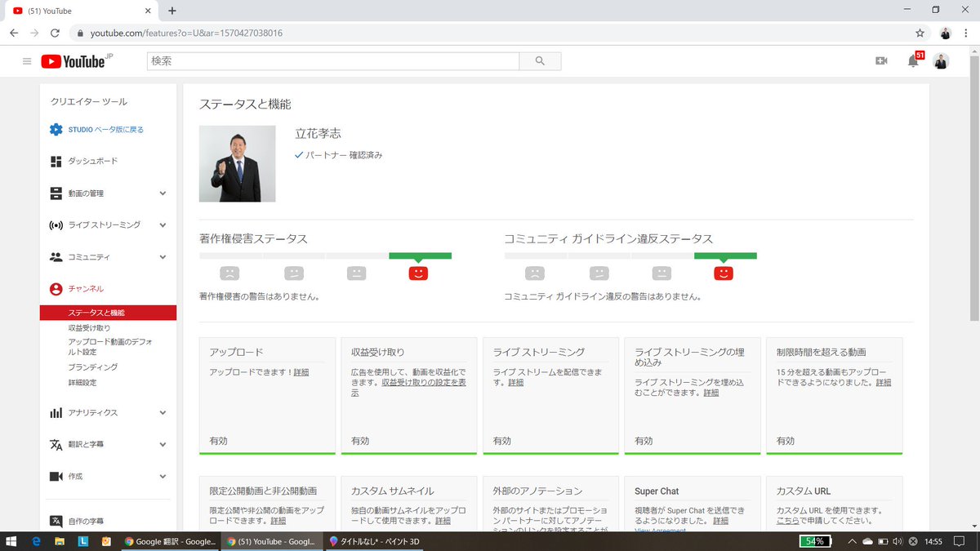Select アップロード動画のデフォルト設定 menu item
The image size is (980, 551).
[x=110, y=347]
